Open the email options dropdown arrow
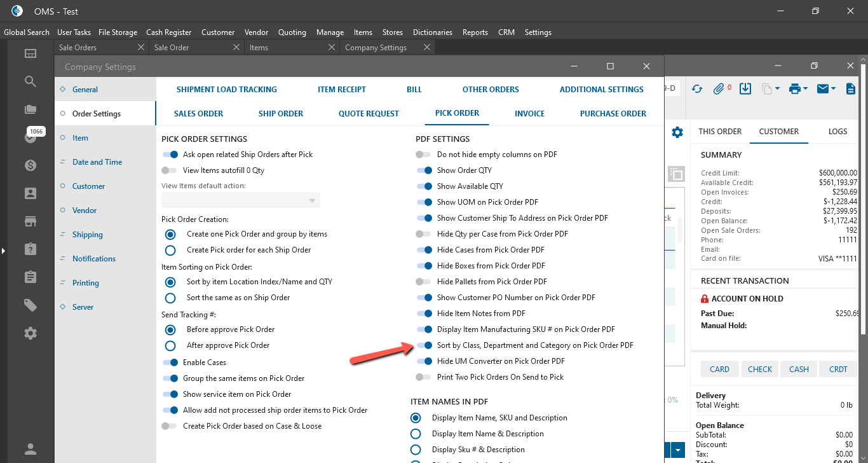Screen dimensions: 868x463 (x=832, y=89)
